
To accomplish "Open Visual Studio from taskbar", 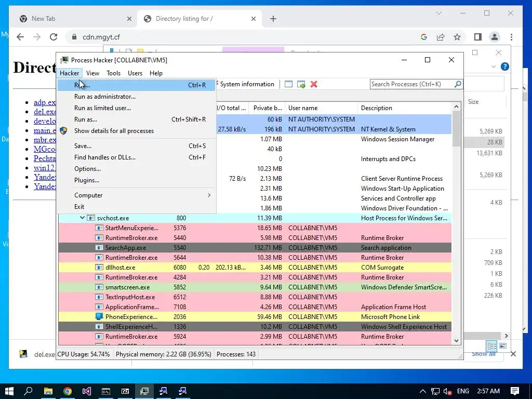I will pyautogui.click(x=87, y=391).
